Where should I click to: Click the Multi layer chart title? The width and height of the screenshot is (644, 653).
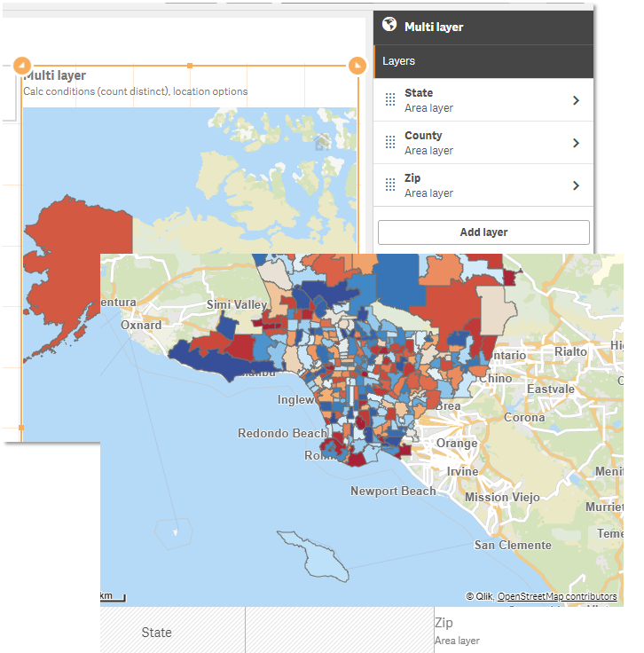click(x=56, y=76)
